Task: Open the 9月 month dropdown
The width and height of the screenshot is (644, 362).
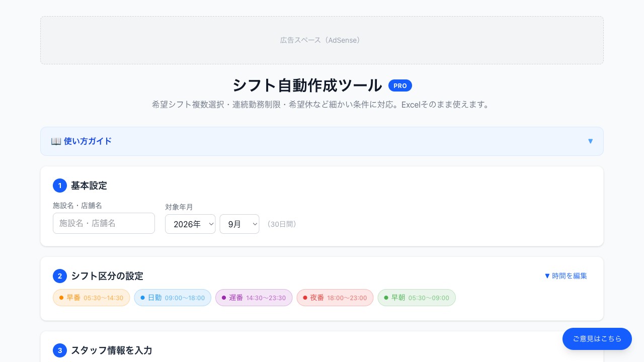Action: pos(239,224)
